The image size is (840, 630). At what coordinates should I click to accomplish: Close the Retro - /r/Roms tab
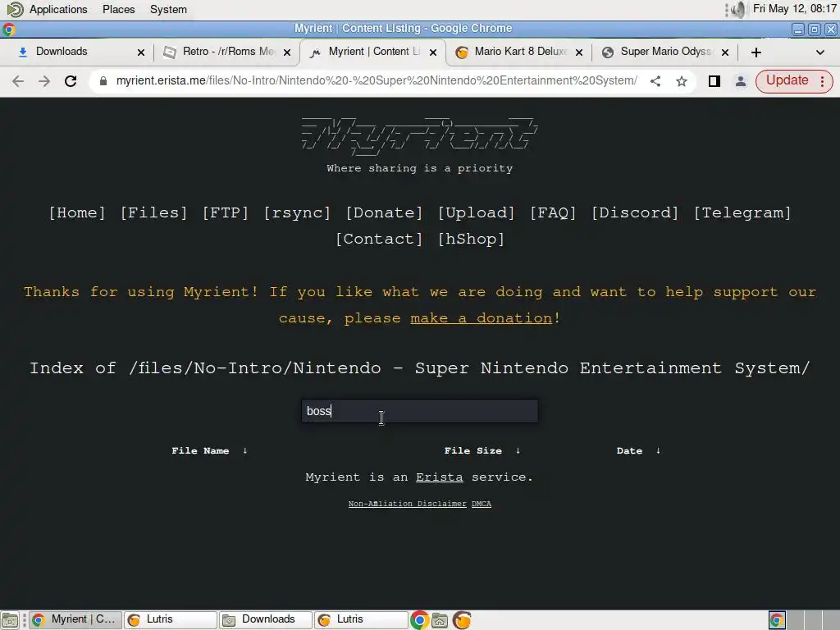coord(287,52)
